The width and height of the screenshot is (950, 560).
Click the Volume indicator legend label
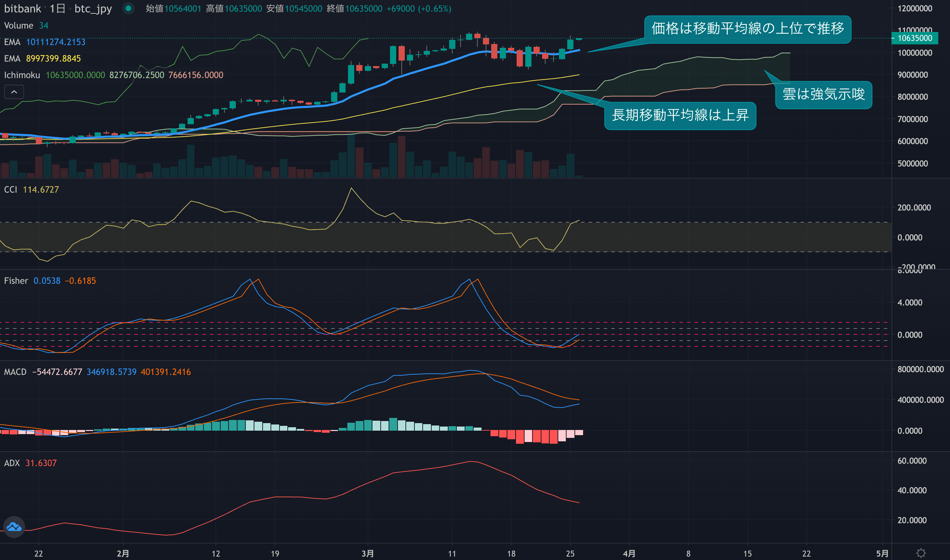click(x=19, y=25)
